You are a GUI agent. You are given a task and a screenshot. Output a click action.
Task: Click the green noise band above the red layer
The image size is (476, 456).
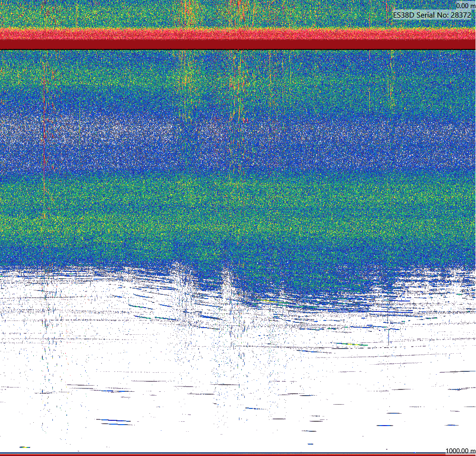pos(238,14)
